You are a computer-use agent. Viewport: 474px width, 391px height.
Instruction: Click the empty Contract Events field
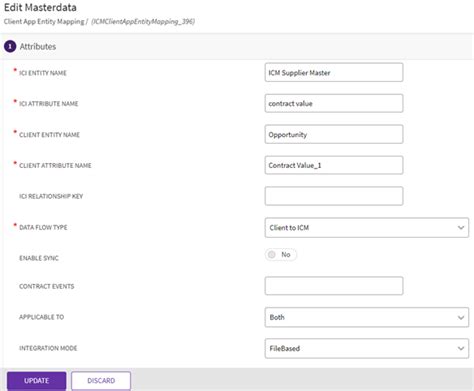[x=334, y=286]
